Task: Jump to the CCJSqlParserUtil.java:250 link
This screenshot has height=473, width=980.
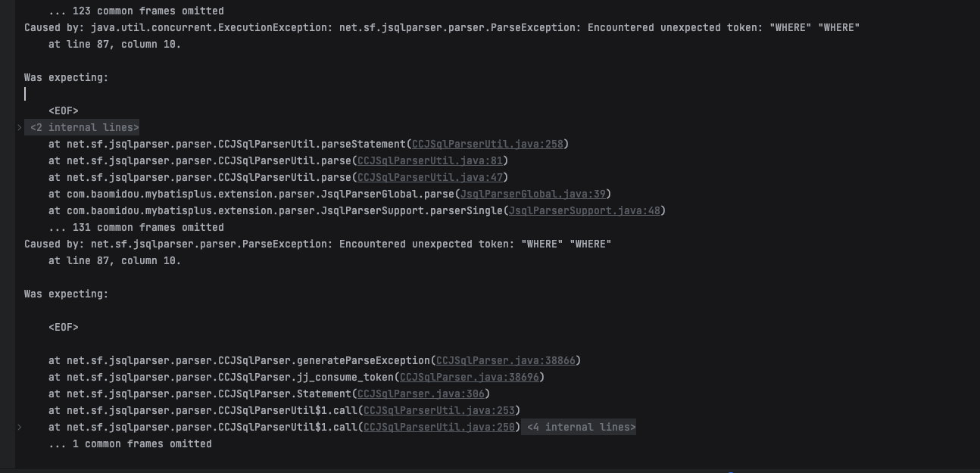Action: coord(439,428)
